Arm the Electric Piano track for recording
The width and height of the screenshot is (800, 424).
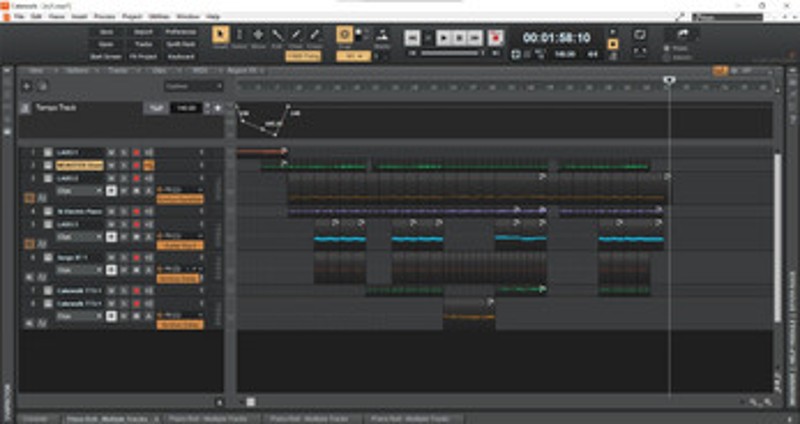(x=136, y=211)
